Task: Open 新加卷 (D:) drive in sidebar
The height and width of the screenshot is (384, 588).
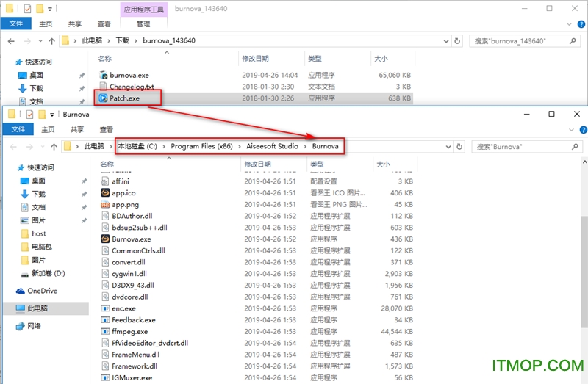Action: (x=43, y=273)
